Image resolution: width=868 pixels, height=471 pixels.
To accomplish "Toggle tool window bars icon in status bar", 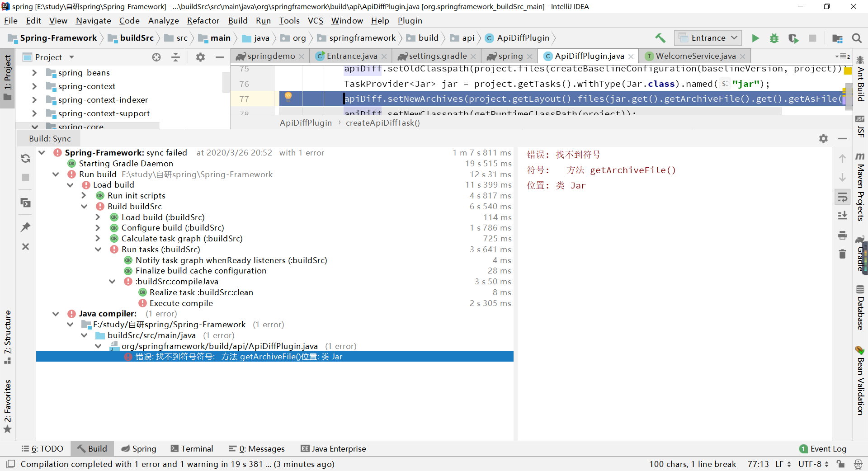I will [x=11, y=464].
